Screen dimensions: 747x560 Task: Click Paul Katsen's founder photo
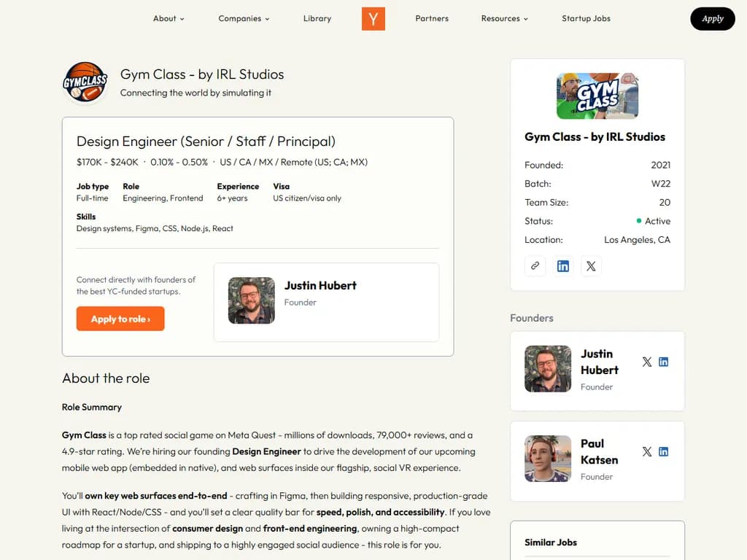[548, 459]
